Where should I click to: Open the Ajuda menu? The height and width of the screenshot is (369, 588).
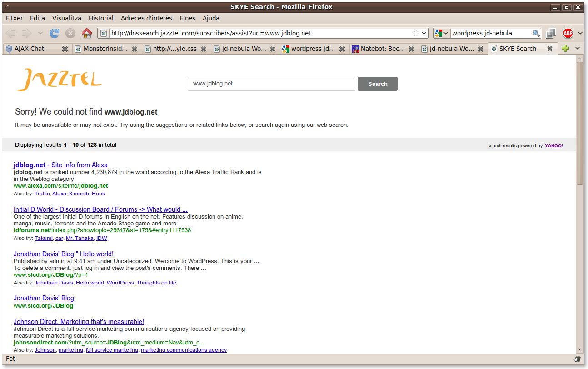click(211, 18)
